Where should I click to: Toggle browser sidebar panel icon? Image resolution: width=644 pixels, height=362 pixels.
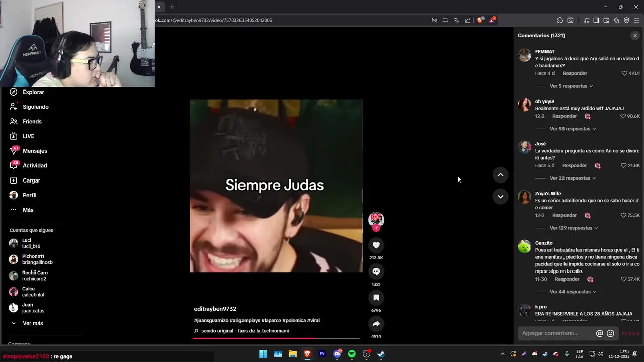click(x=596, y=20)
